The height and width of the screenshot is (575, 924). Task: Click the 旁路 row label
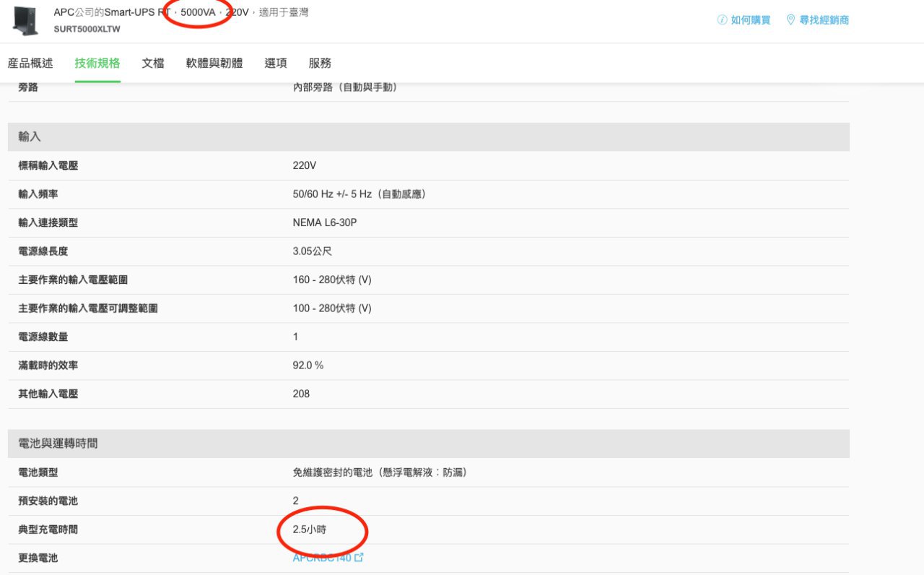(28, 87)
